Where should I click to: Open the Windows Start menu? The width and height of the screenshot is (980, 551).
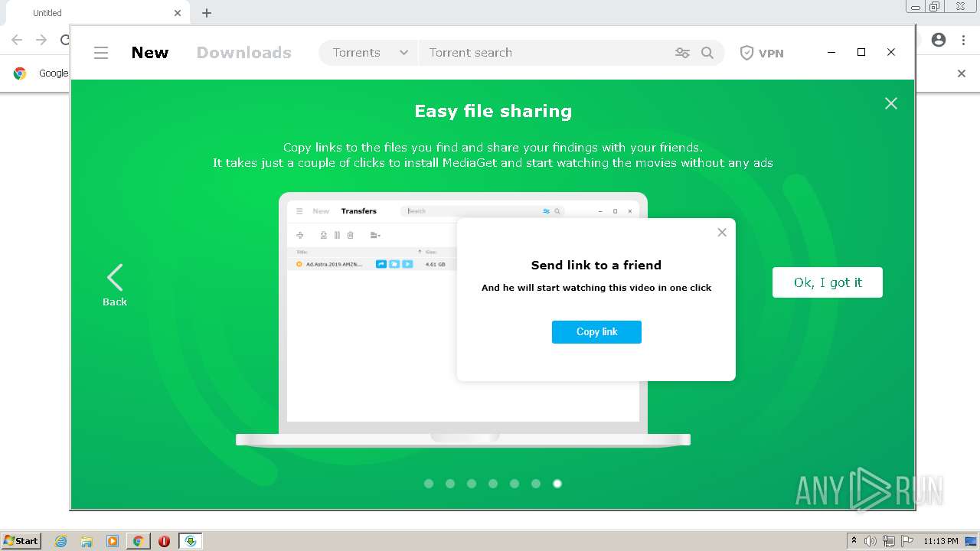[x=21, y=541]
